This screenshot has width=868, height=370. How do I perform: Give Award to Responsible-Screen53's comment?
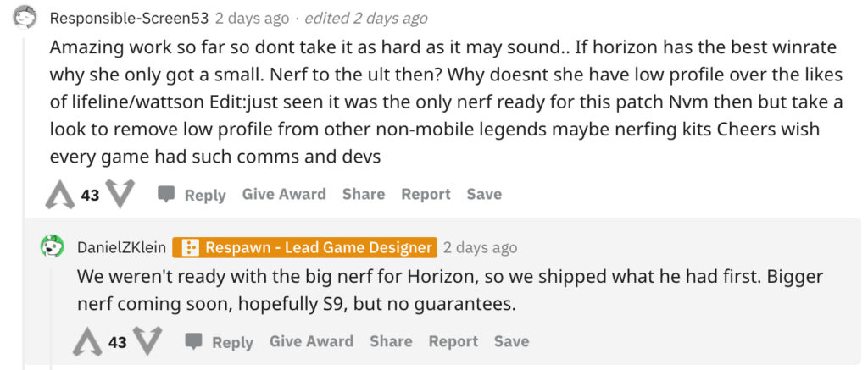(x=284, y=194)
